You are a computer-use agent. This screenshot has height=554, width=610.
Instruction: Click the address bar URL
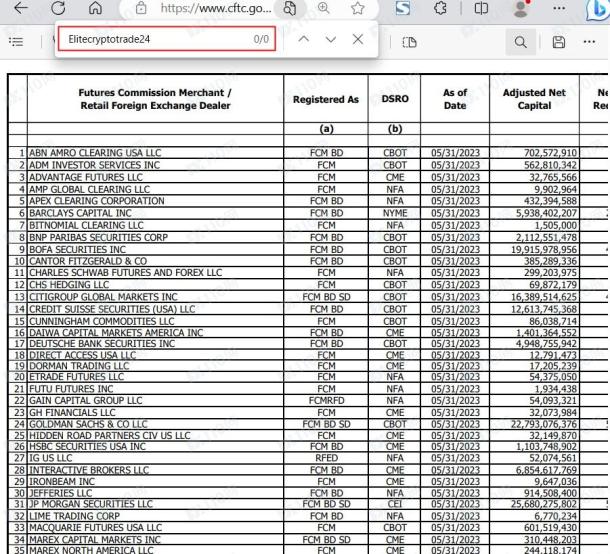tap(216, 8)
